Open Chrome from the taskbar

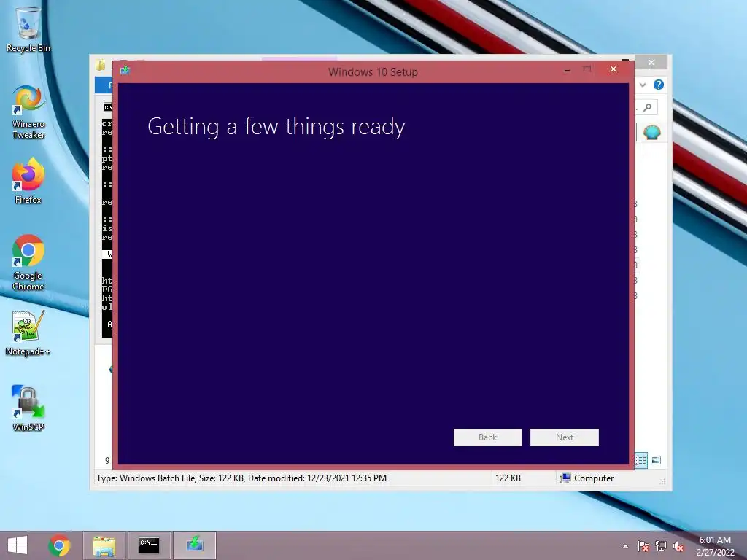click(x=60, y=545)
